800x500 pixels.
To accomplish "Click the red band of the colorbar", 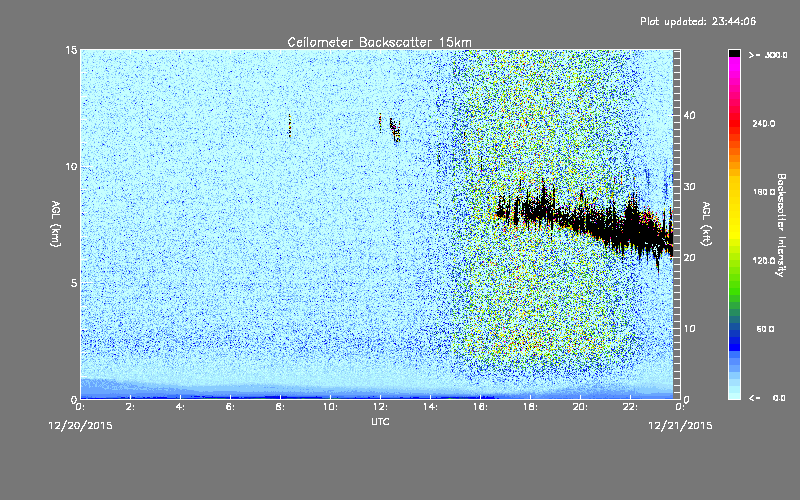I will (x=734, y=122).
